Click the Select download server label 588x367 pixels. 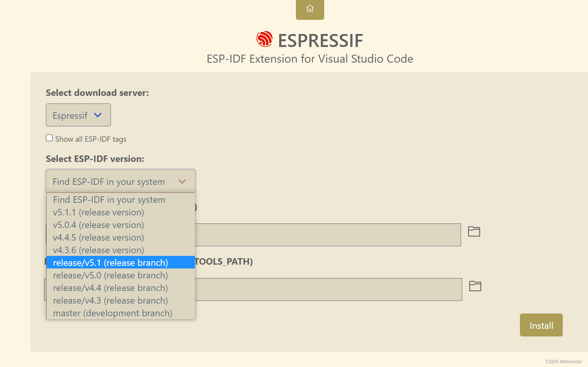(97, 93)
